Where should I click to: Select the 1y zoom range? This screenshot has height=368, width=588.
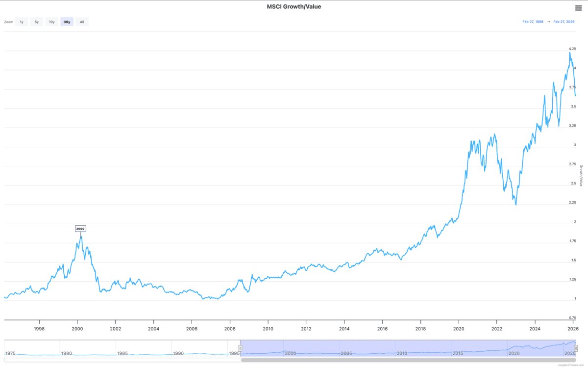click(x=22, y=22)
